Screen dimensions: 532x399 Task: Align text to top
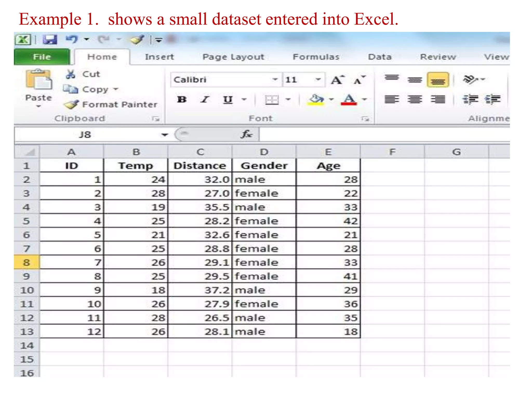pyautogui.click(x=392, y=78)
